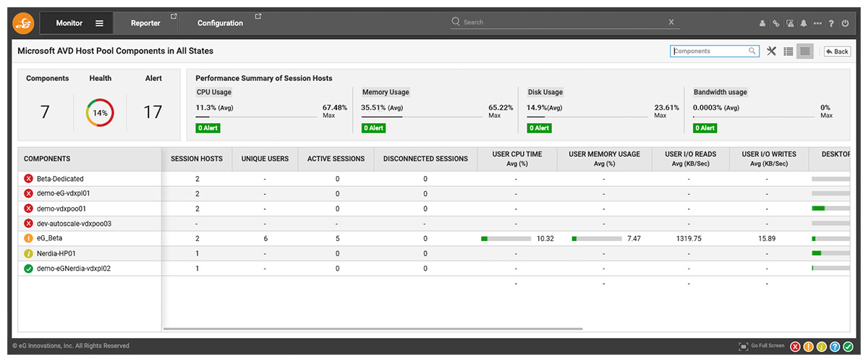This screenshot has height=362, width=868.
Task: Click the Go Full Screen link
Action: tap(767, 346)
